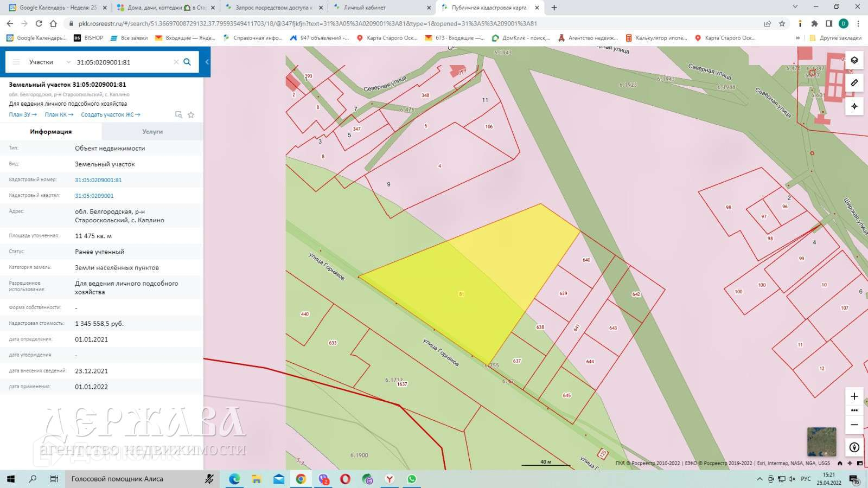The height and width of the screenshot is (488, 868).
Task: Expand zoom options three-dot button
Action: 854,410
